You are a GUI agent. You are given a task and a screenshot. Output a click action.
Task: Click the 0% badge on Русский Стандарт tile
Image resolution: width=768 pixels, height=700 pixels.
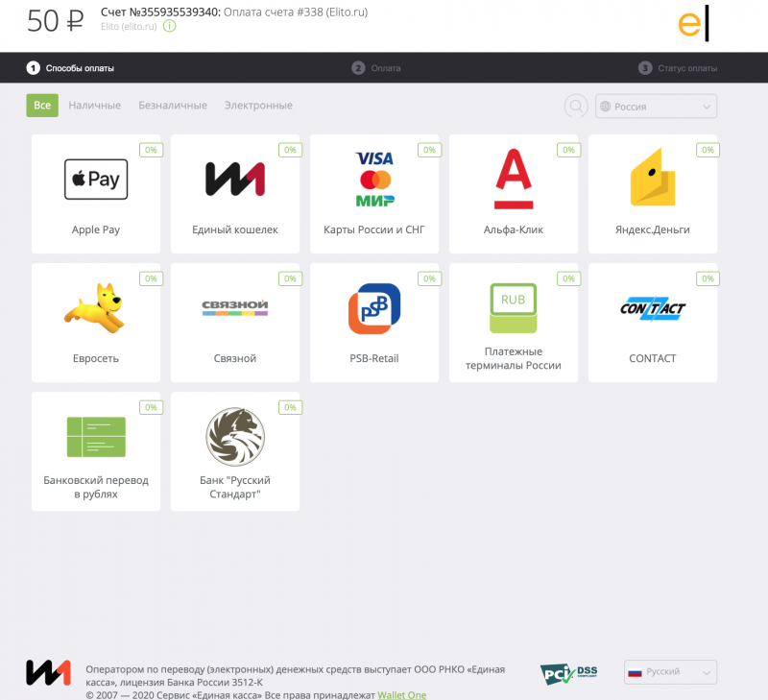(291, 407)
